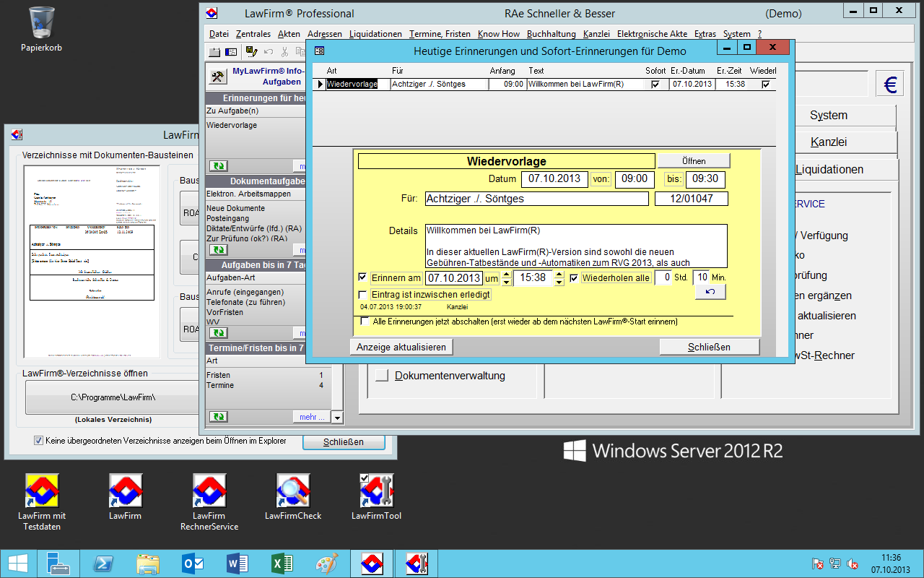Click the dropdown arrow at info panel bottom
Image resolution: width=924 pixels, height=578 pixels.
click(338, 417)
